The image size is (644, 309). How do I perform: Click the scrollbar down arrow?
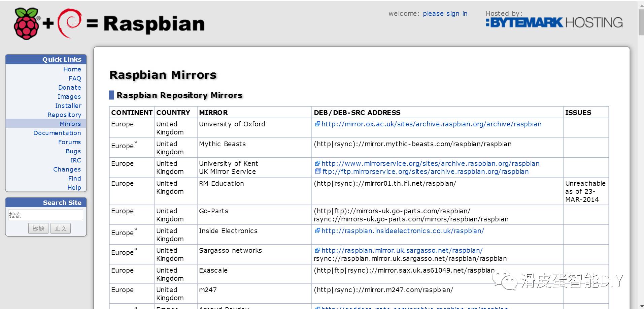pos(641,306)
